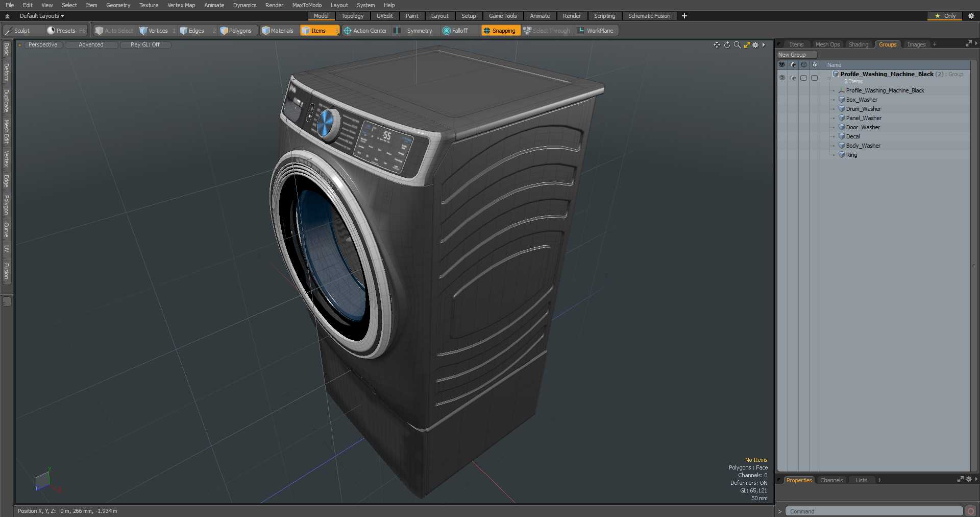Click the New Group button
Viewport: 980px width, 517px height.
[x=796, y=55]
